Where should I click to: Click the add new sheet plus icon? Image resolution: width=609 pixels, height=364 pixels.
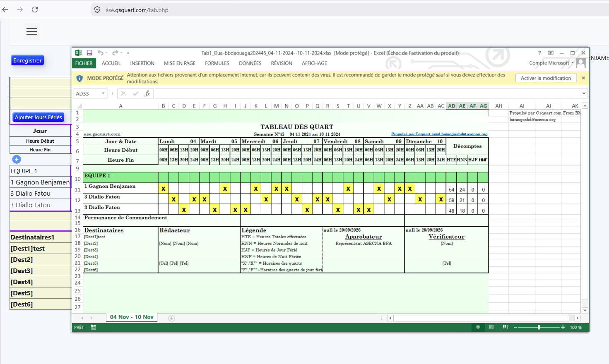pos(172,318)
